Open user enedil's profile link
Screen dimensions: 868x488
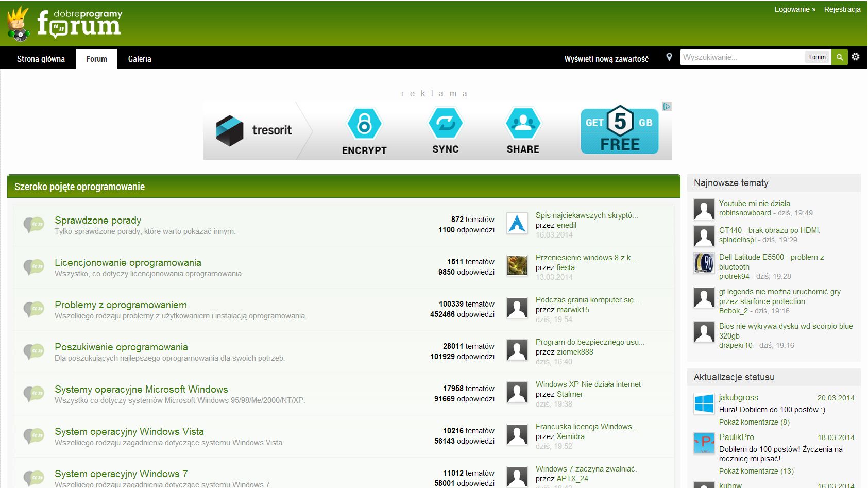tap(567, 225)
